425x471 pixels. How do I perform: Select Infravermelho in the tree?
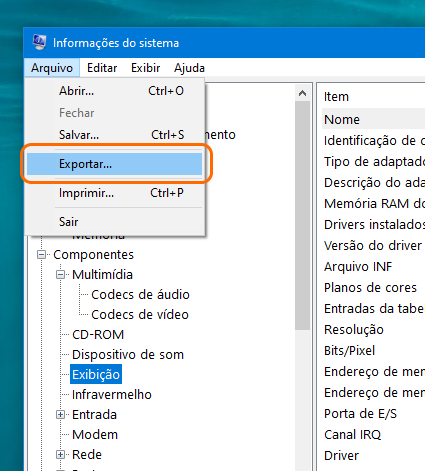(112, 395)
